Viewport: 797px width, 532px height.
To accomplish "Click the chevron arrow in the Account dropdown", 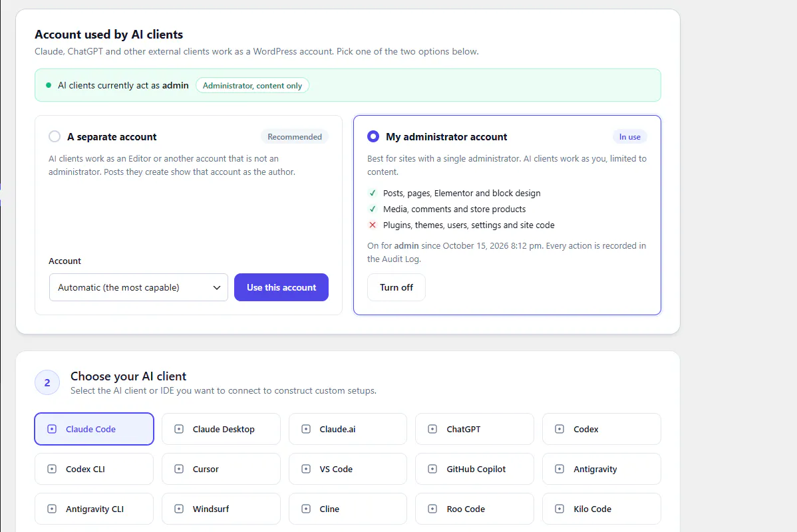I will 216,287.
